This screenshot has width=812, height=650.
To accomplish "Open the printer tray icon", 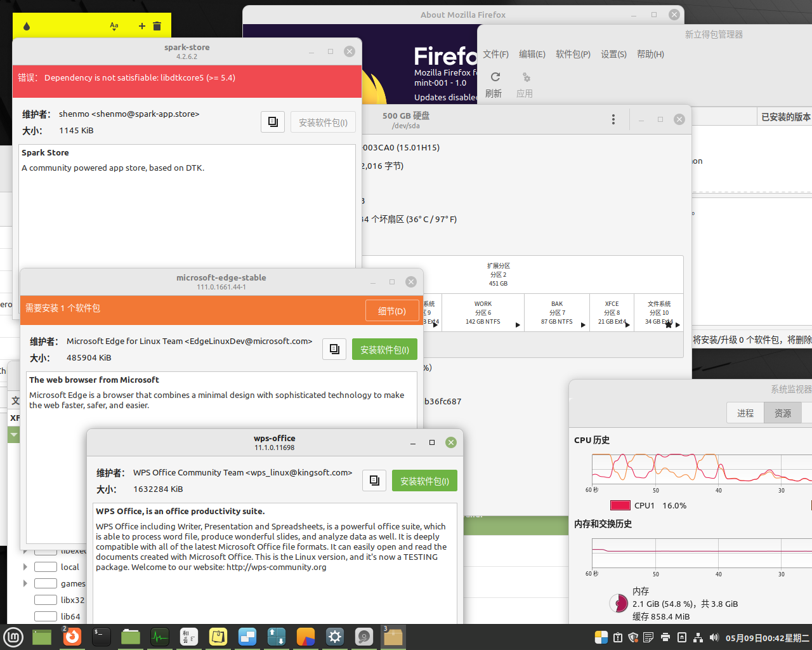I will (665, 637).
